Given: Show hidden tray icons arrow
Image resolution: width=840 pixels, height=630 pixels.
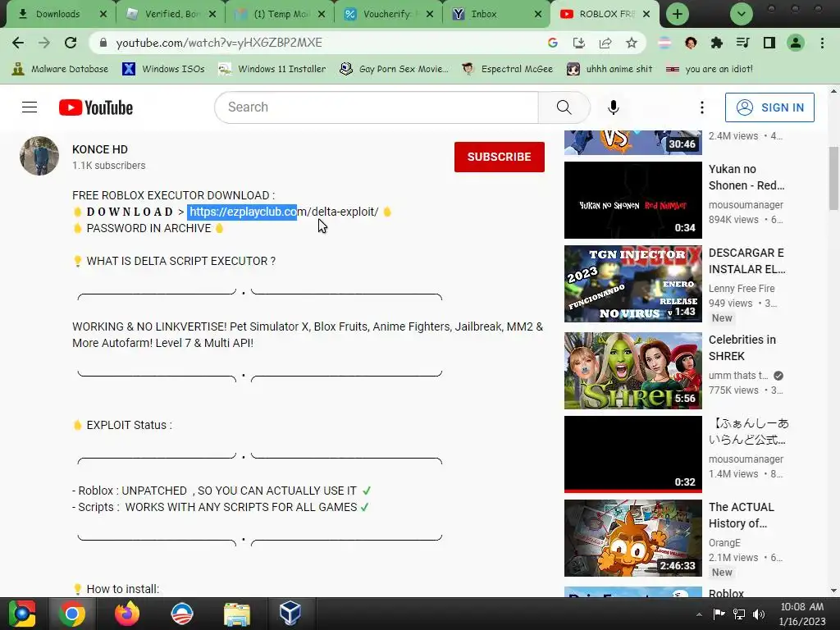Looking at the screenshot, I should tap(699, 614).
